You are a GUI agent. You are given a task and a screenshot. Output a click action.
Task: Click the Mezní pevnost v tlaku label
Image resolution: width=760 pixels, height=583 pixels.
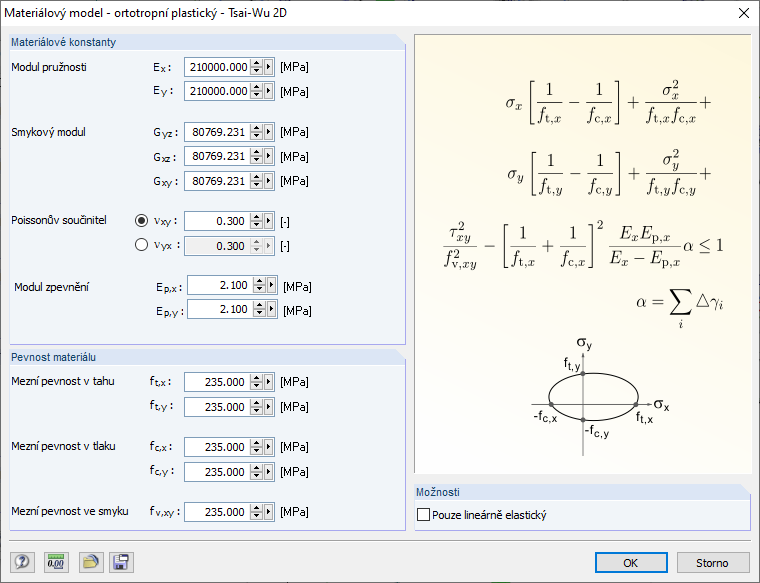[63, 446]
